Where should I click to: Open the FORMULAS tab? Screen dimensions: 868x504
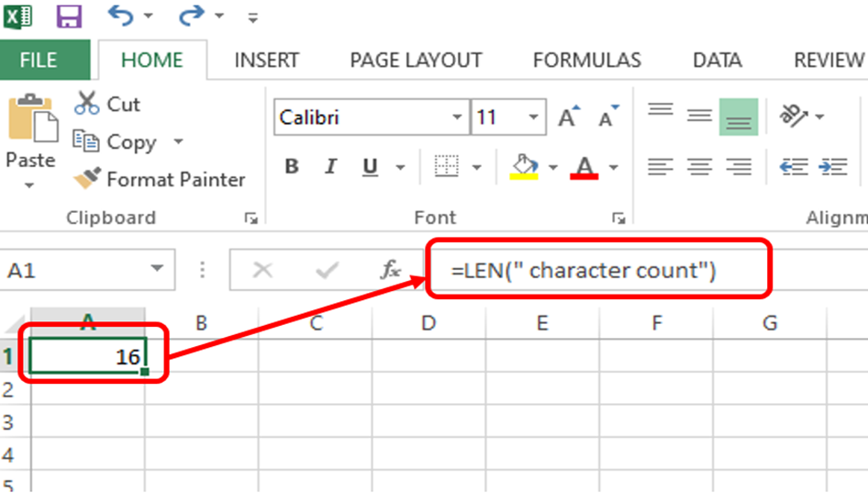(587, 60)
